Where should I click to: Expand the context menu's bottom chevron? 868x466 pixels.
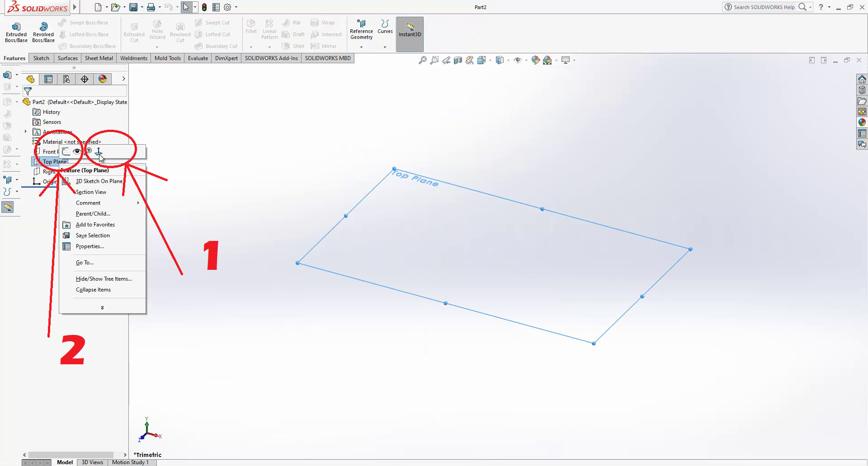tap(102, 307)
